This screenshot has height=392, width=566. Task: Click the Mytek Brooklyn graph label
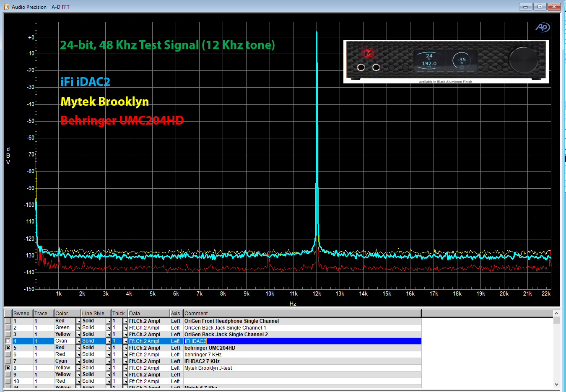coord(104,101)
